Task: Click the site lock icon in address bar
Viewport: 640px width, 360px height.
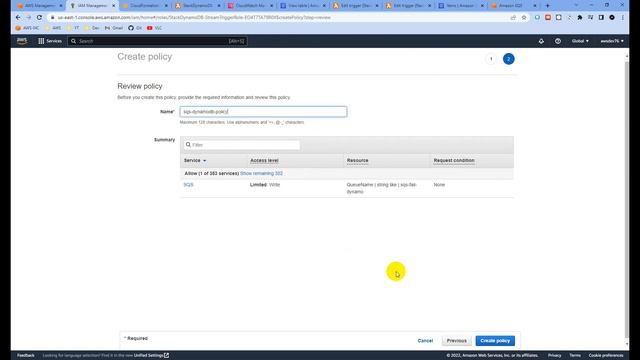Action: 52,18
